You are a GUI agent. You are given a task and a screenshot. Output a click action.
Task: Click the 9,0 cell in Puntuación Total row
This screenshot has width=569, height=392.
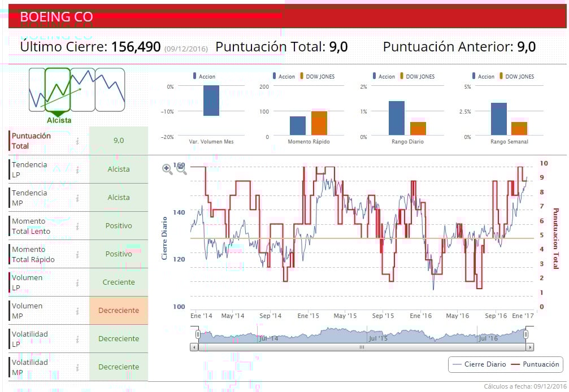pos(119,140)
